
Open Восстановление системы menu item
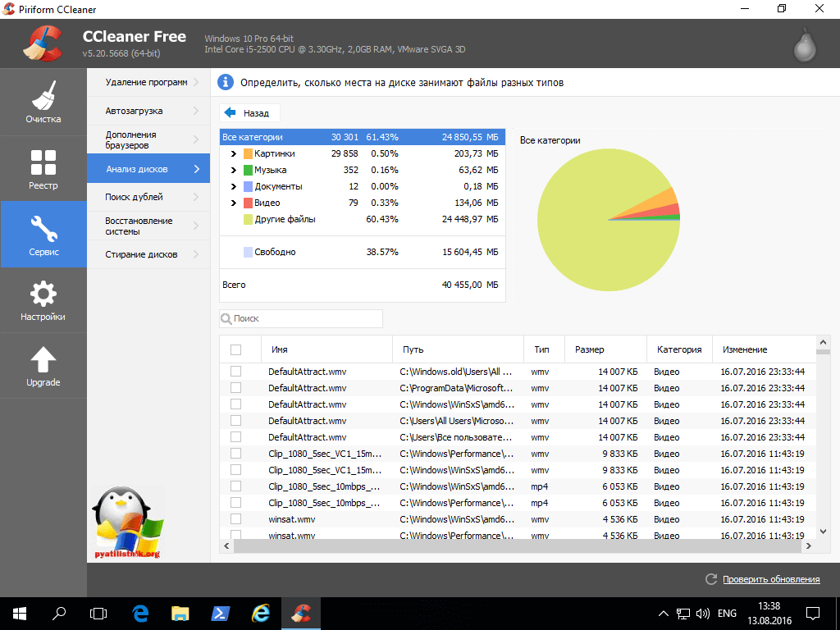148,226
